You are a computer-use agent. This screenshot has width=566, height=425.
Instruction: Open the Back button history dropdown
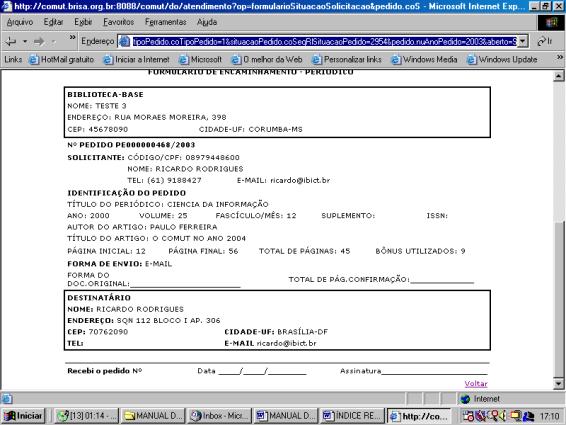click(25, 42)
